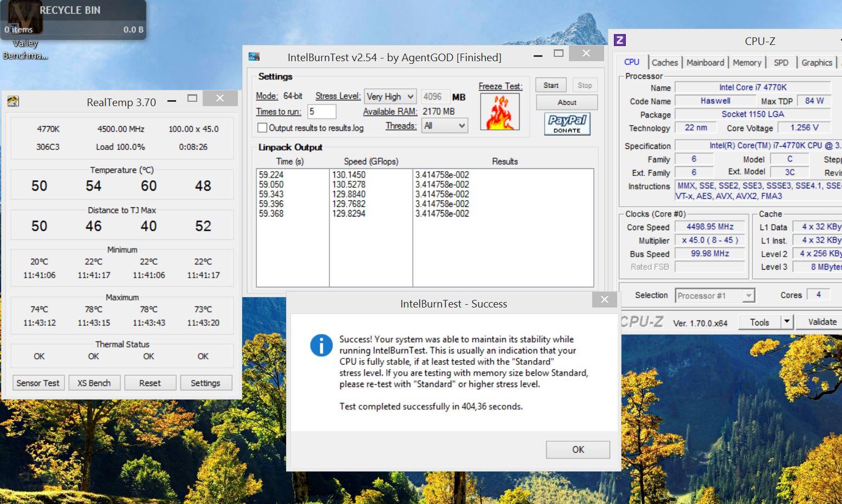The width and height of the screenshot is (842, 504).
Task: Click the CPU-Z Tools button
Action: point(760,322)
